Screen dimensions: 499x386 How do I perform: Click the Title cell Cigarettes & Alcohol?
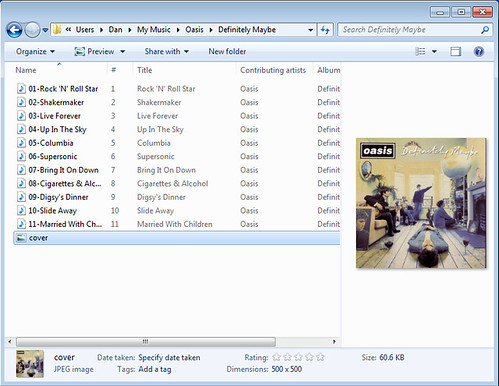(x=172, y=183)
